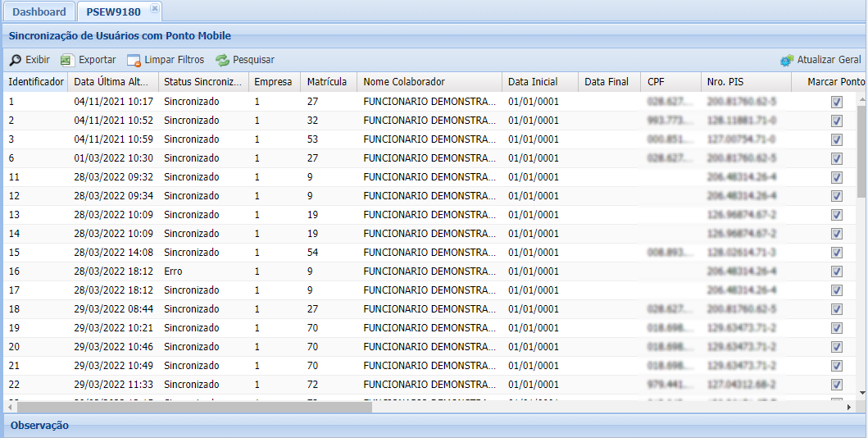Screen dimensions: 868x438
Task: Click the Atualizar Geral button label
Action: coord(829,60)
